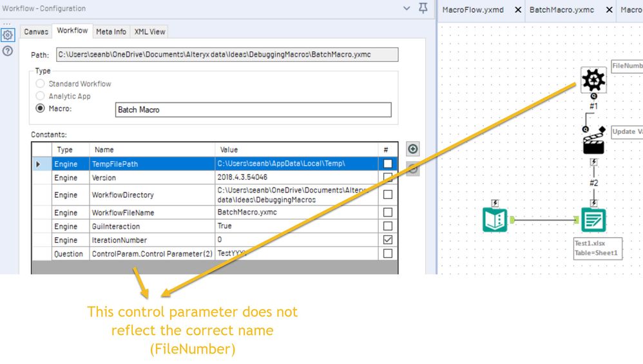Select the 2018.4.3.54046 value cell
The width and height of the screenshot is (643, 364).
point(296,178)
